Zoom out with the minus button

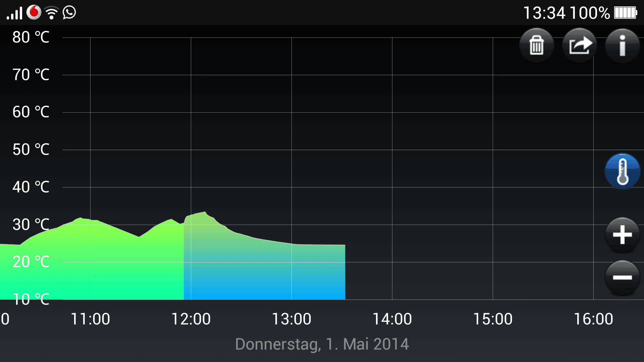[x=623, y=278]
